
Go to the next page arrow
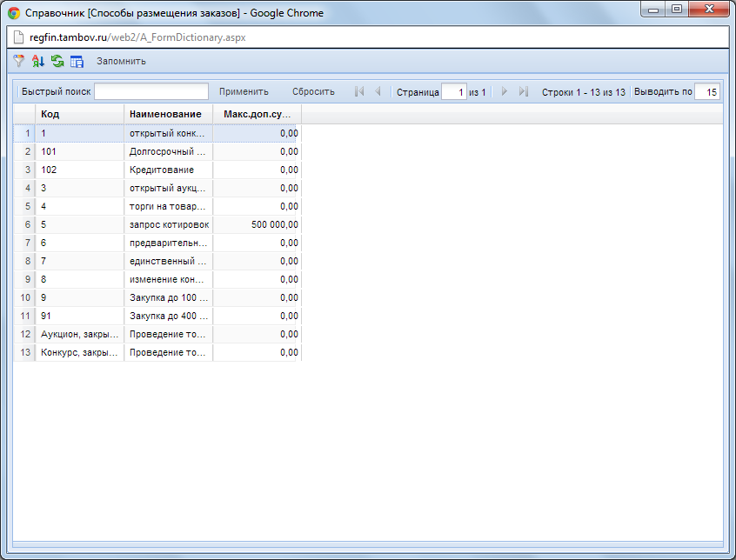[505, 91]
